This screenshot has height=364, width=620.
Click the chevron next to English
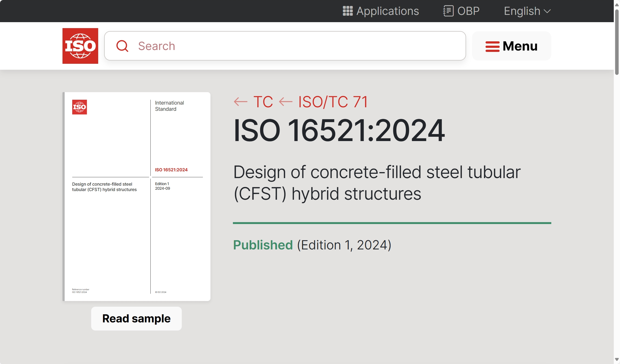coord(547,11)
